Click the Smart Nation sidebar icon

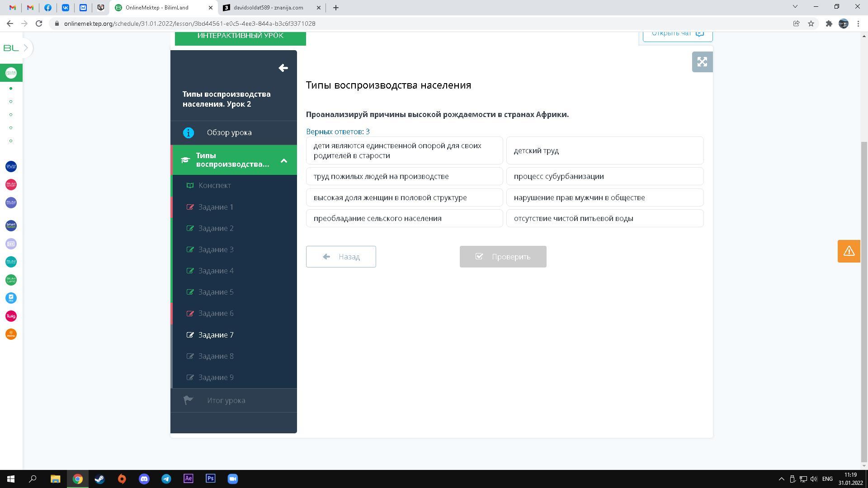click(11, 225)
